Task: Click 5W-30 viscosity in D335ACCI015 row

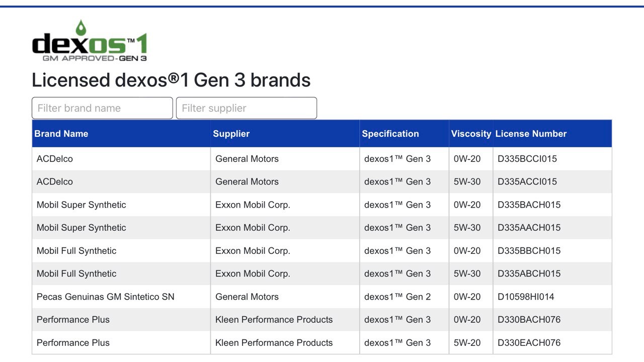Action: 467,182
